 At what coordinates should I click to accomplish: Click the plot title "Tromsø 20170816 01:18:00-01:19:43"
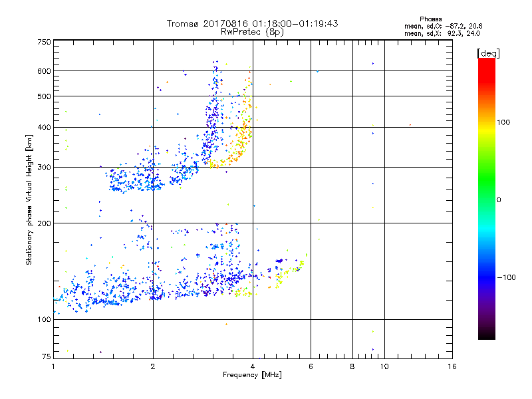click(253, 23)
